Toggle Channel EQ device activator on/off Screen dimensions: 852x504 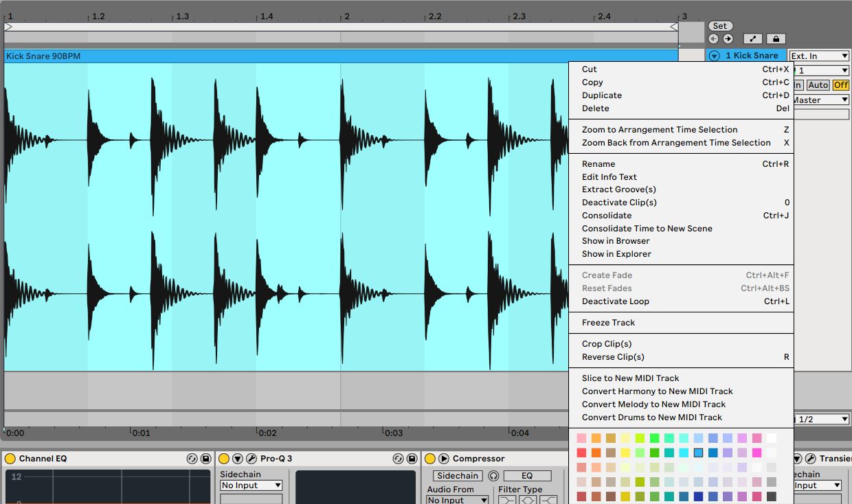coord(10,459)
